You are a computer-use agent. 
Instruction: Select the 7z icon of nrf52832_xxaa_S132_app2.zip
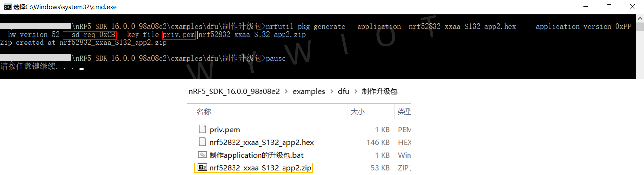coord(202,167)
